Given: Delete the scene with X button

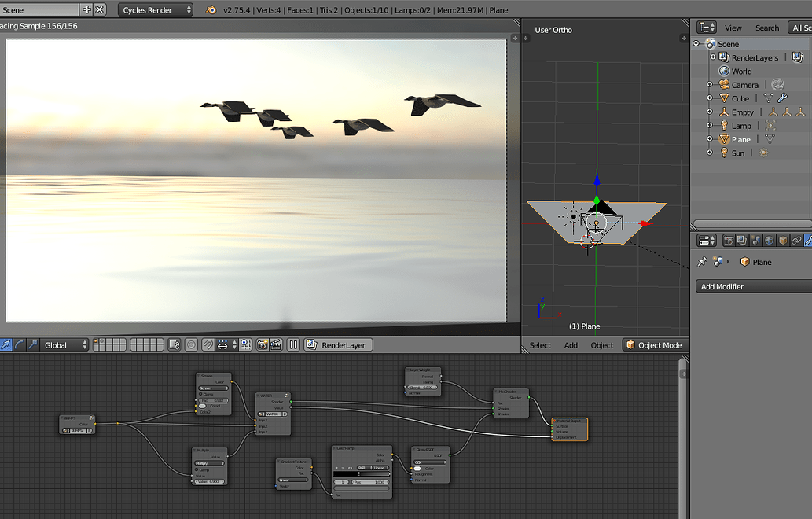Looking at the screenshot, I should [x=99, y=9].
